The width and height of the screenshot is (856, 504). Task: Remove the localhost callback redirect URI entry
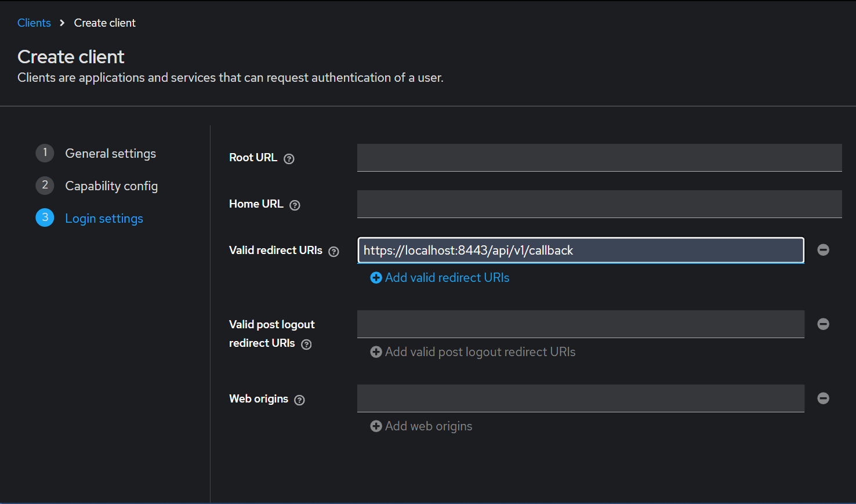[x=823, y=250]
